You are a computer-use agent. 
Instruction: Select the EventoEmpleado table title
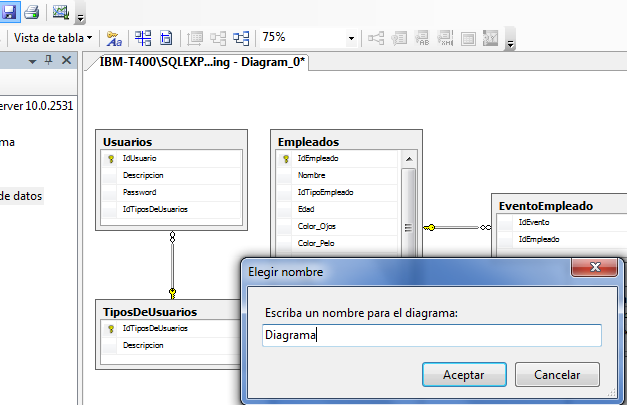pos(546,206)
